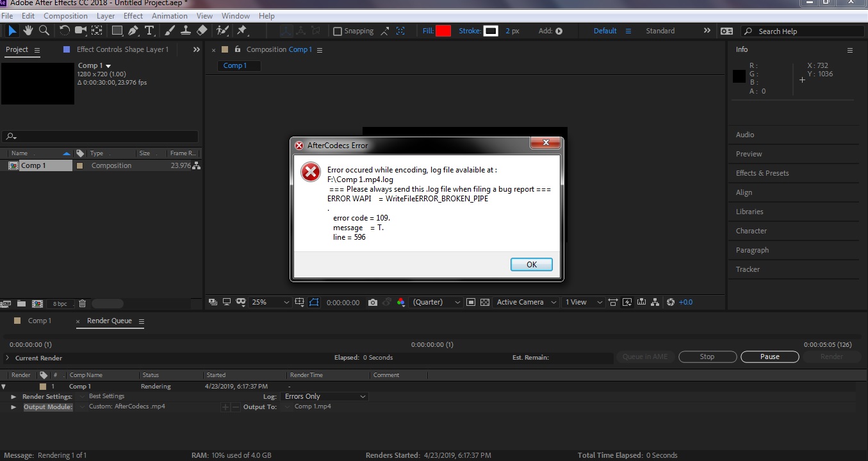
Task: Select the Puppet Pin tool
Action: tap(242, 30)
